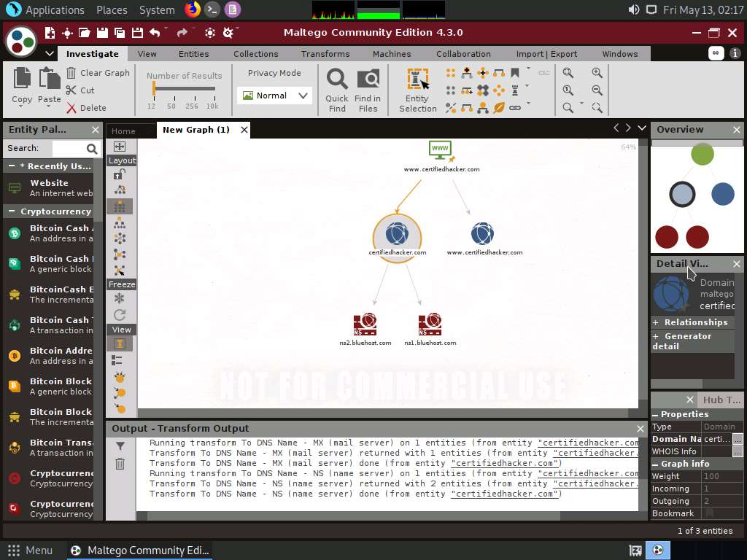
Task: Click the fit-to-screen arrows icon above Layout
Action: (x=120, y=146)
